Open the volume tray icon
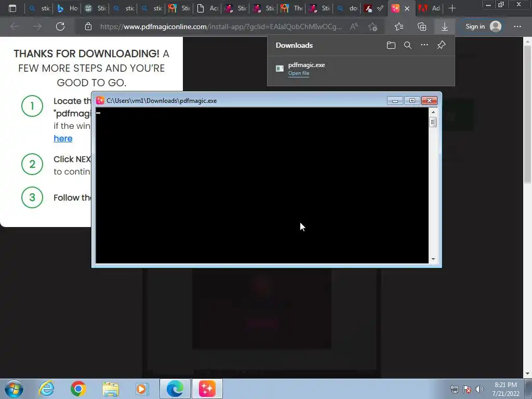The image size is (532, 399). point(480,389)
